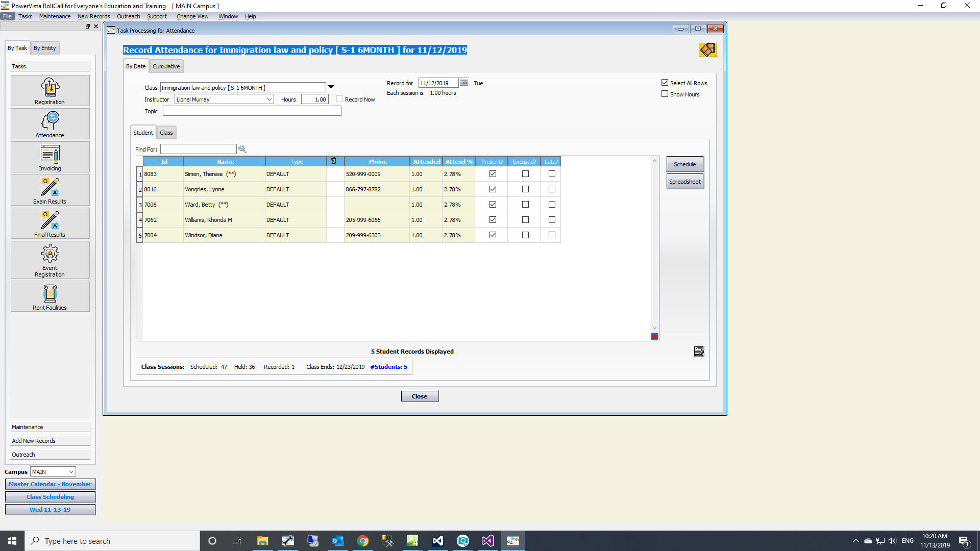Image resolution: width=980 pixels, height=551 pixels.
Task: Switch to the Cumulative tab
Action: 166,66
